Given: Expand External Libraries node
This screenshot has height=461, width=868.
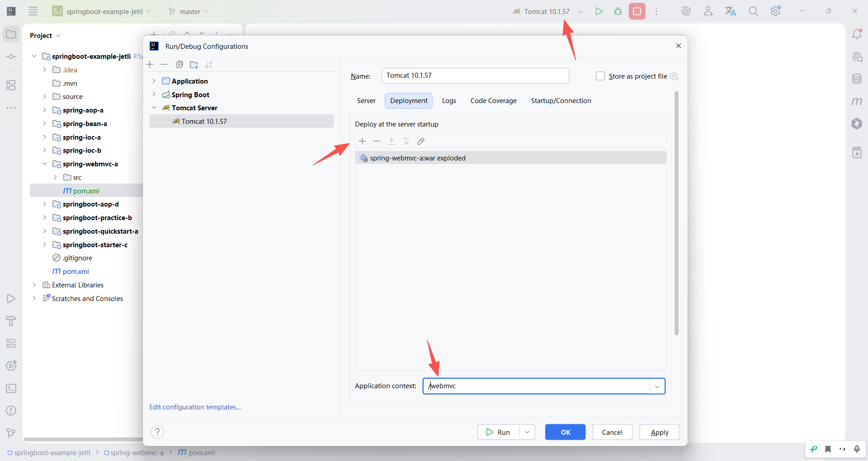Looking at the screenshot, I should tap(34, 285).
